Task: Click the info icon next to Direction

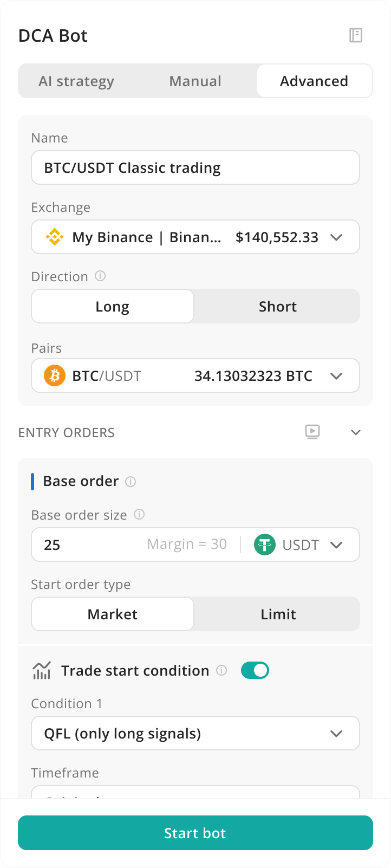Action: (x=100, y=276)
